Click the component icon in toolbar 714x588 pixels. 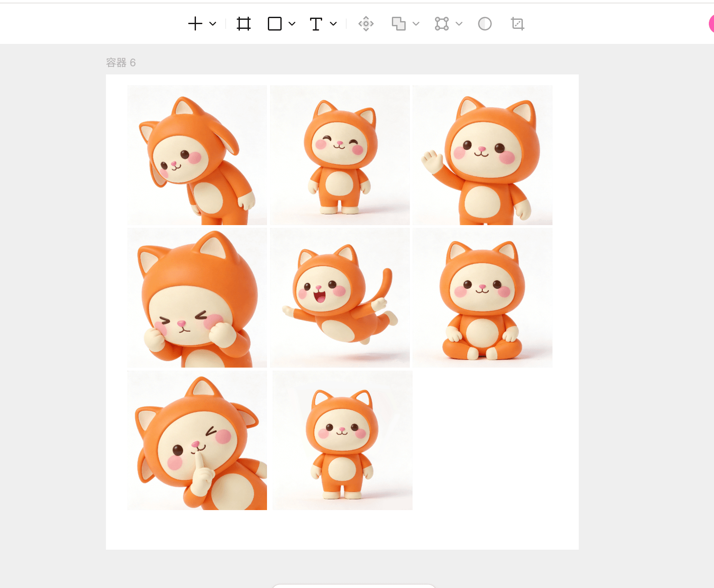366,24
